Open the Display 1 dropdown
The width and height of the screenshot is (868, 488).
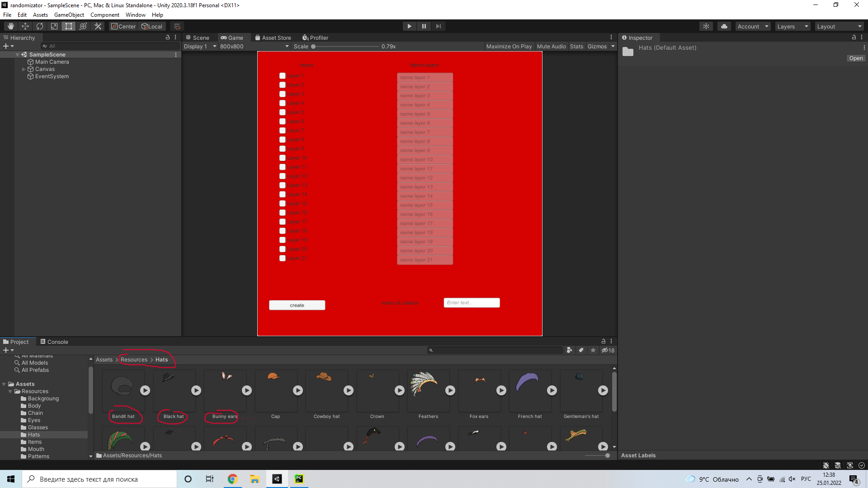coord(199,46)
